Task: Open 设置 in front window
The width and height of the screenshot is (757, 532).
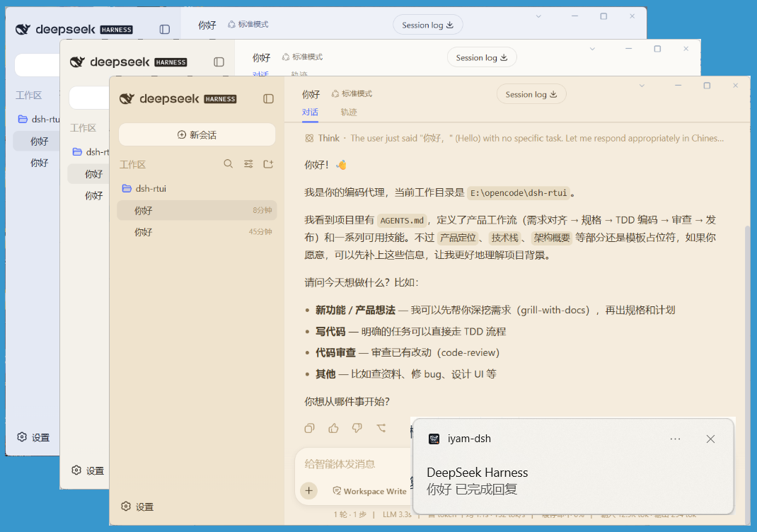Action: (x=137, y=507)
